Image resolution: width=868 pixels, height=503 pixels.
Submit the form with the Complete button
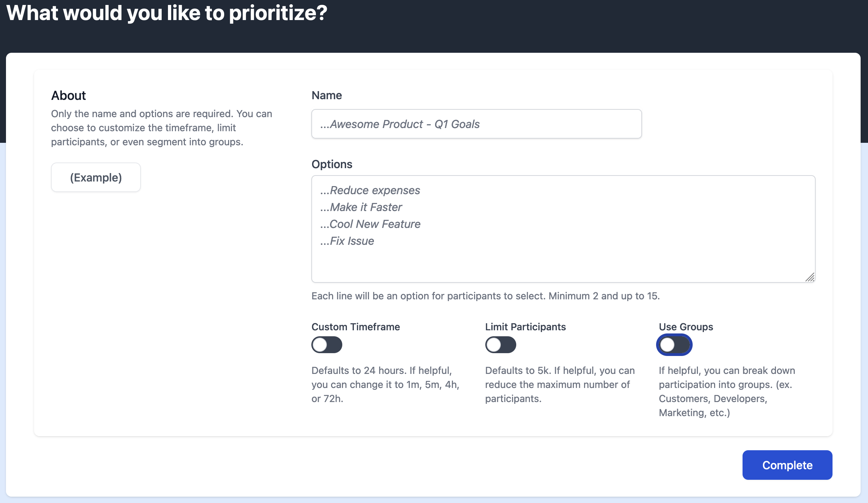[787, 465]
